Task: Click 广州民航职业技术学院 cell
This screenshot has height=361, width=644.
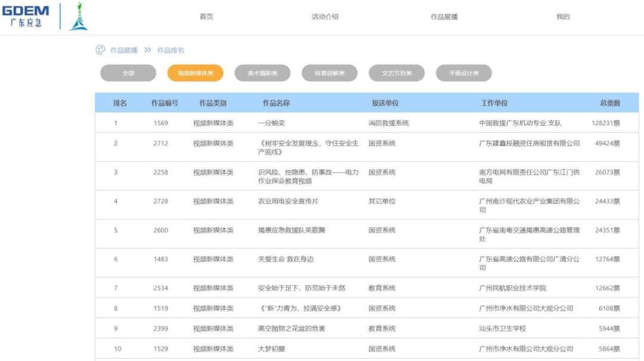Action: pos(513,288)
